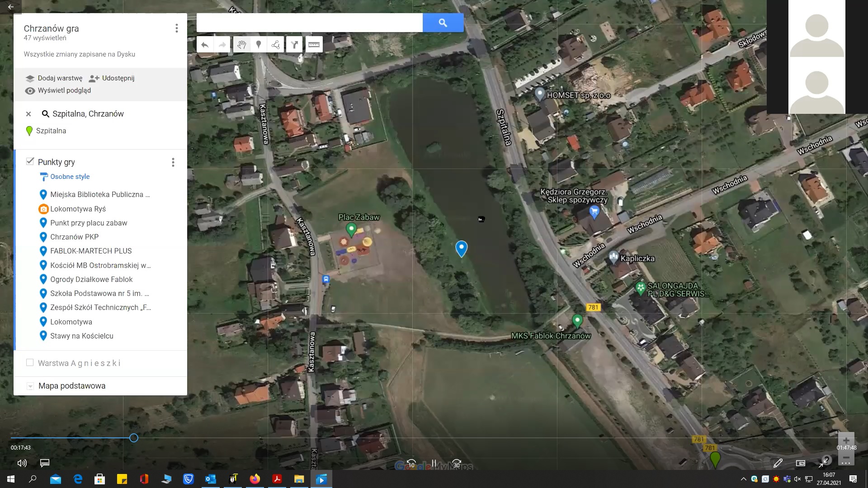868x488 pixels.
Task: Click the Plac Zabaw green map pin
Action: click(x=351, y=230)
